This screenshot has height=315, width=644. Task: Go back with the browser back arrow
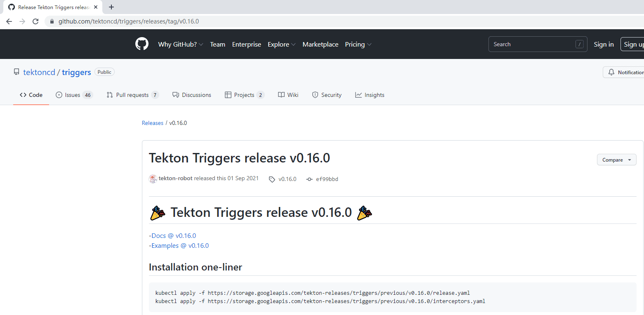point(9,21)
